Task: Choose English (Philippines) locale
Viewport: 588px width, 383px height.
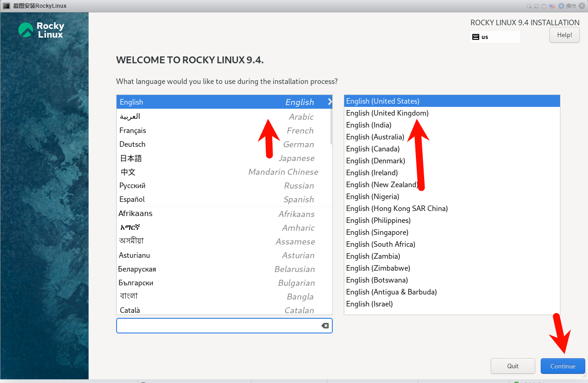Action: click(x=452, y=220)
